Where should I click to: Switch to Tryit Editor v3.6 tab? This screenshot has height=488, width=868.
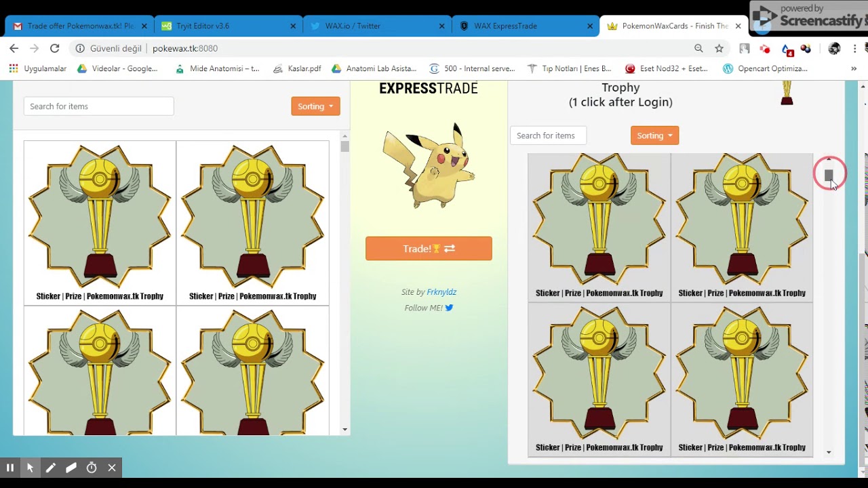(229, 26)
